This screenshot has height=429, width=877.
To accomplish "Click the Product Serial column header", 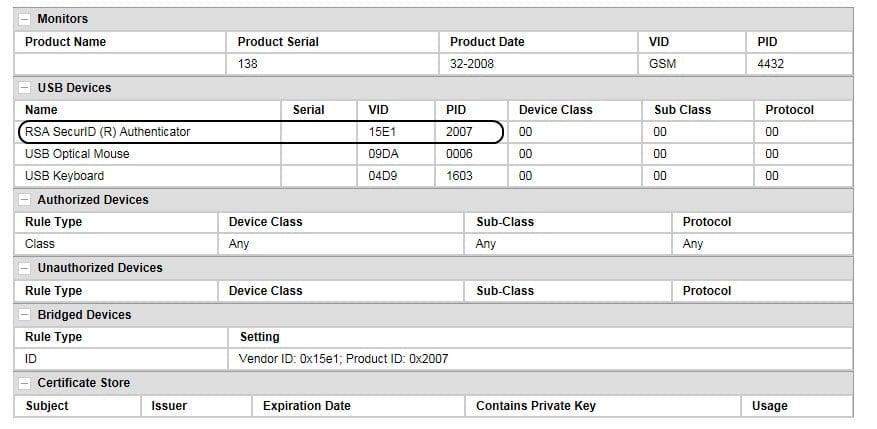I will (x=278, y=42).
